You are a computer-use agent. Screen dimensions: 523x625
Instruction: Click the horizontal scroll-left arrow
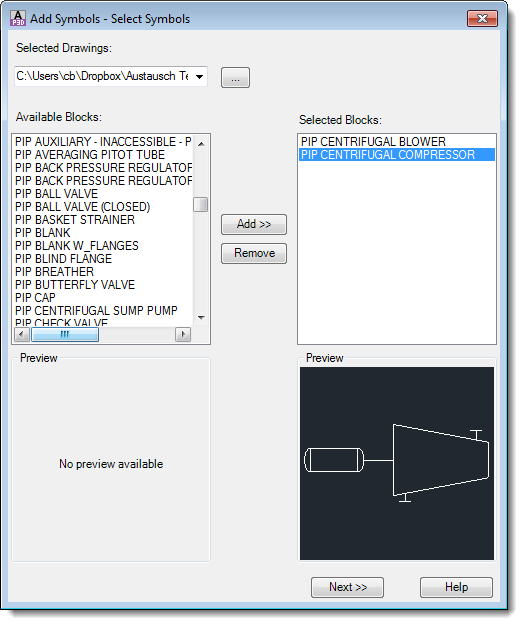click(x=22, y=334)
